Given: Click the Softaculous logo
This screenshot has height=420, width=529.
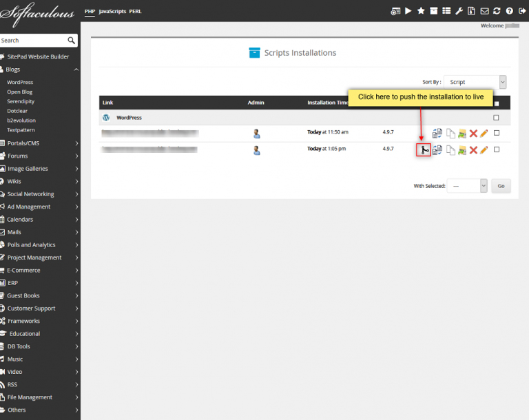Looking at the screenshot, I should click(37, 14).
